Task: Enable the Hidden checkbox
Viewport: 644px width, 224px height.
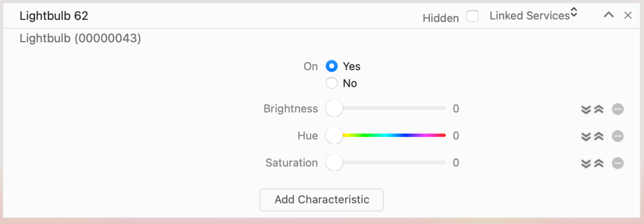Action: [x=472, y=17]
